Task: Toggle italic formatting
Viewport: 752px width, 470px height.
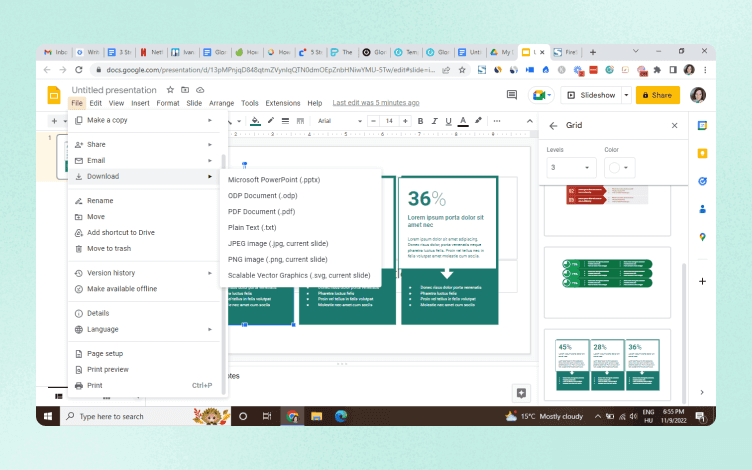Action: (x=435, y=121)
